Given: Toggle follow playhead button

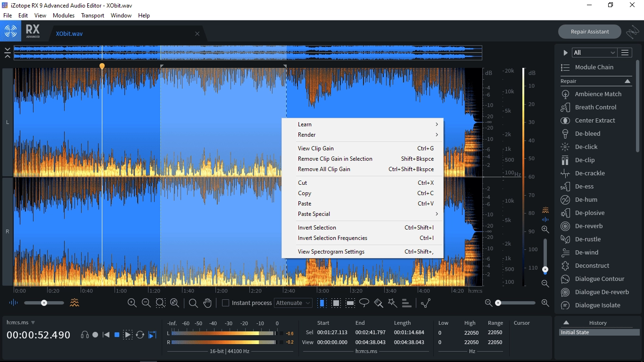Looking at the screenshot, I should click(x=152, y=335).
